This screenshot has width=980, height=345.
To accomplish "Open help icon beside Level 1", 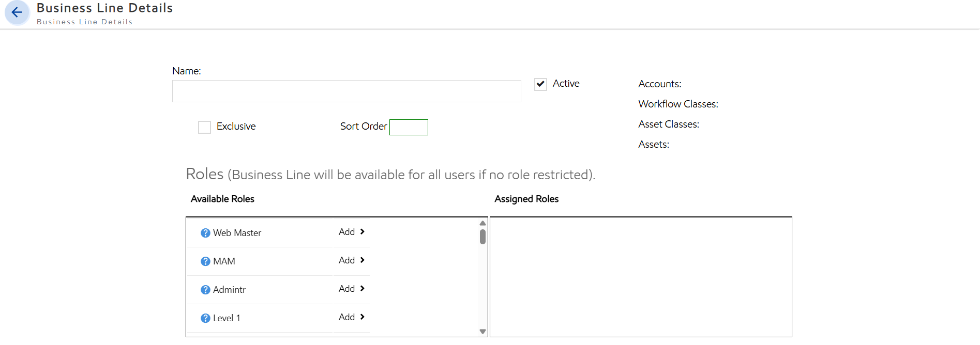I will [x=205, y=318].
